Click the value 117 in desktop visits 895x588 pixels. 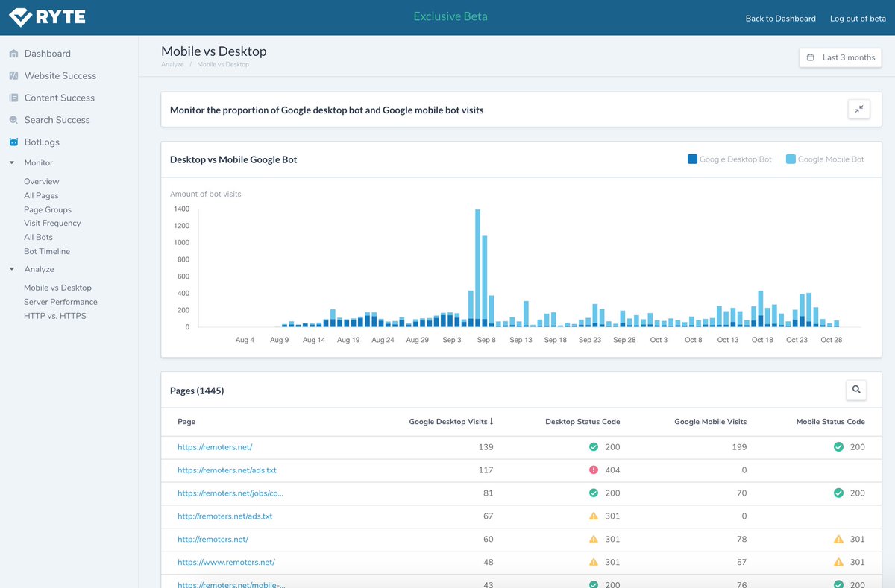[x=486, y=470]
